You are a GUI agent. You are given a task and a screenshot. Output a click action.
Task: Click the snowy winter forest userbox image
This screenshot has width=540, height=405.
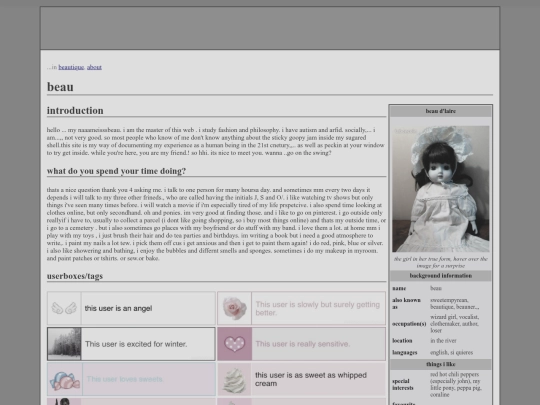64,344
